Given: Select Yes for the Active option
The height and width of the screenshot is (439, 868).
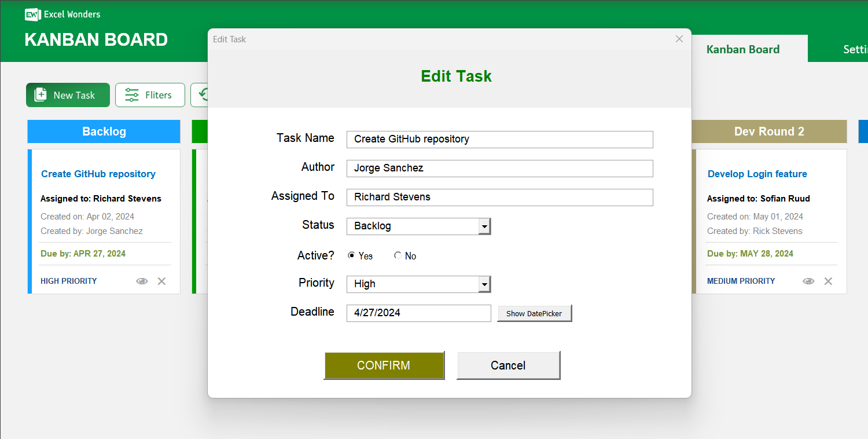Looking at the screenshot, I should [351, 255].
